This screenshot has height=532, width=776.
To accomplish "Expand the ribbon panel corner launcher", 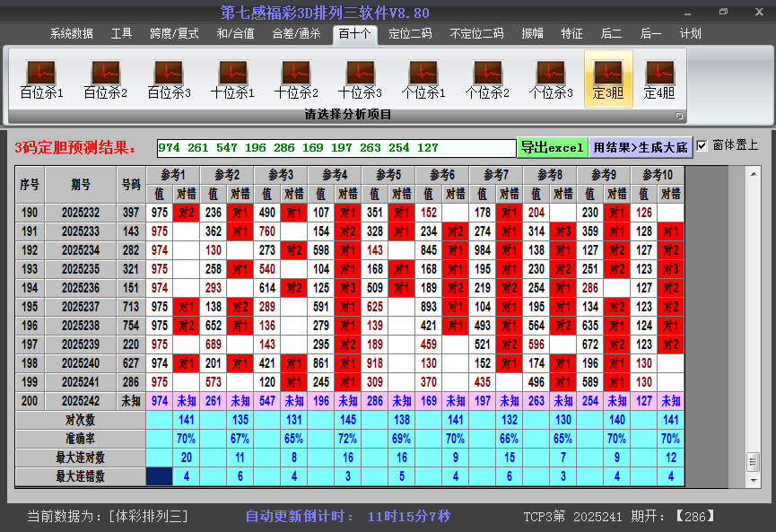I will [x=679, y=116].
